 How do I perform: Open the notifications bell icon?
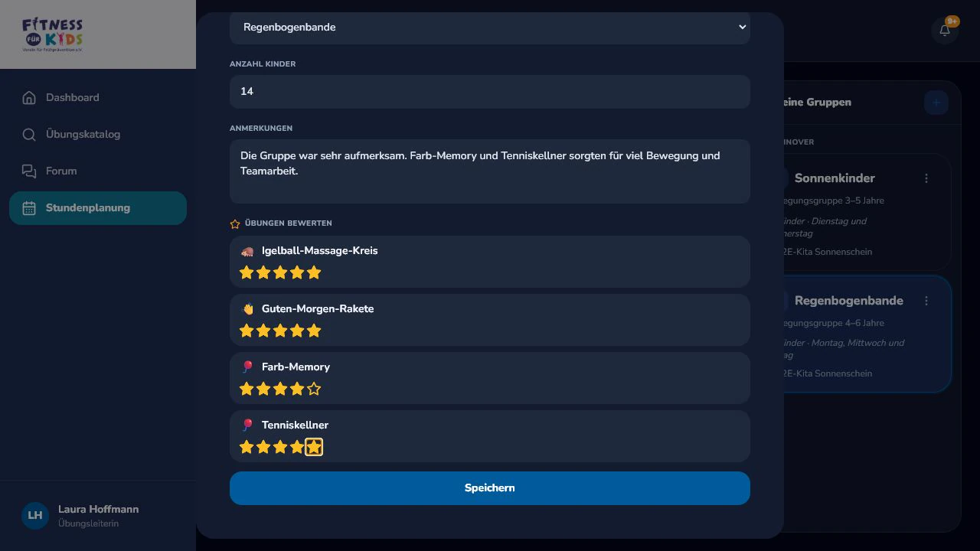point(945,31)
